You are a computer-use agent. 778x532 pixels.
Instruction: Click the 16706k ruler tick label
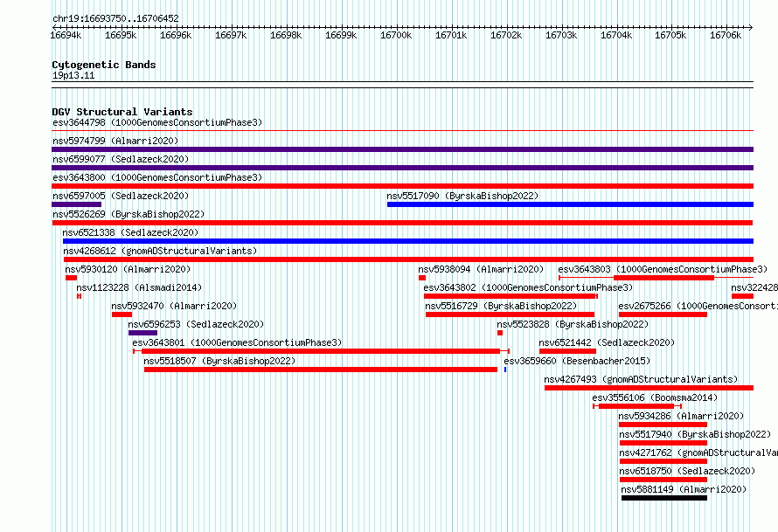point(726,35)
